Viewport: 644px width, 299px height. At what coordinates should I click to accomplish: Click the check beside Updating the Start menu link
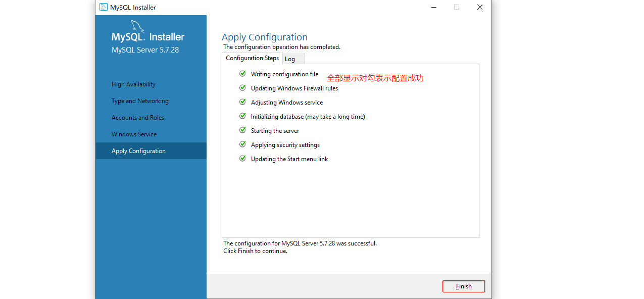(242, 159)
